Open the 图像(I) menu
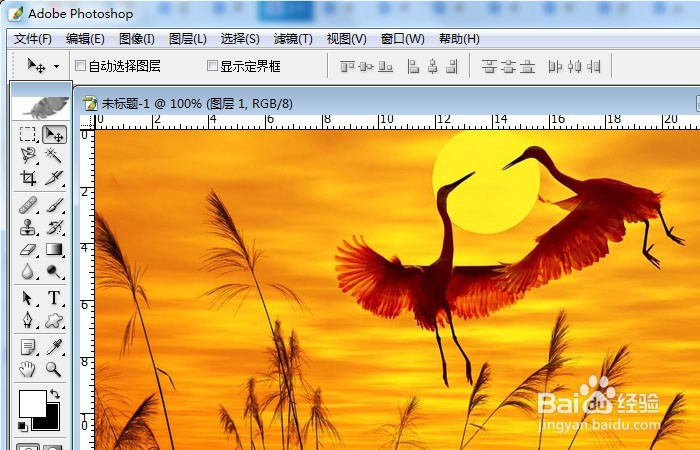The width and height of the screenshot is (700, 450). point(137,39)
